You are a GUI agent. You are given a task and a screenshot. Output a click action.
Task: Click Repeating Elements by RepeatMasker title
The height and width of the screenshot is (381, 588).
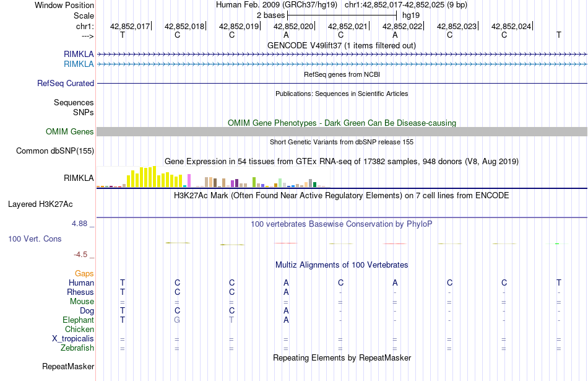[342, 357]
